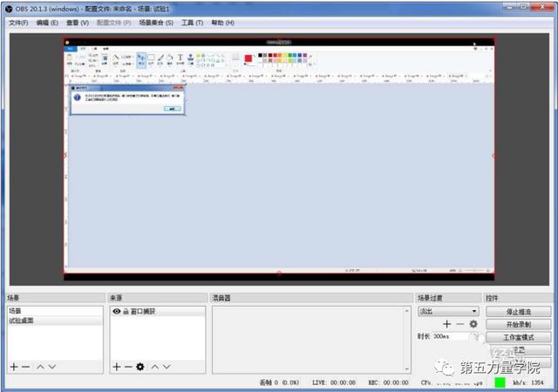Click the 来源 panel header
The height and width of the screenshot is (392, 558).
(x=157, y=298)
